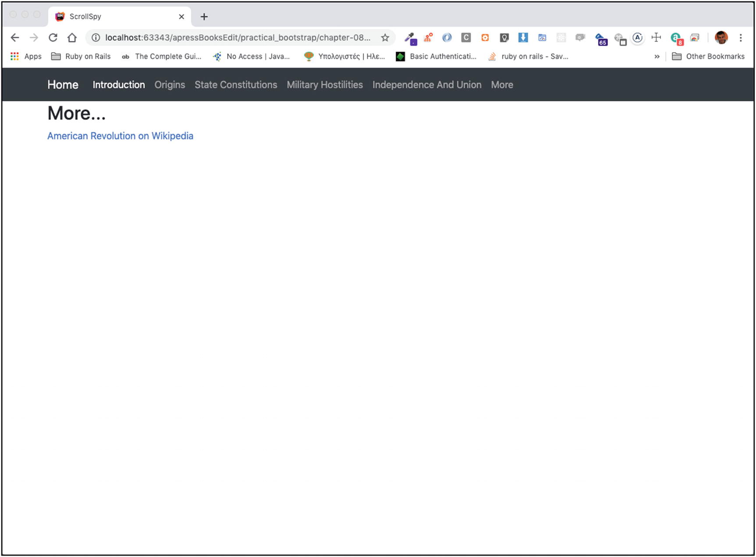Click the localhost address bar field
756x557 pixels.
237,38
